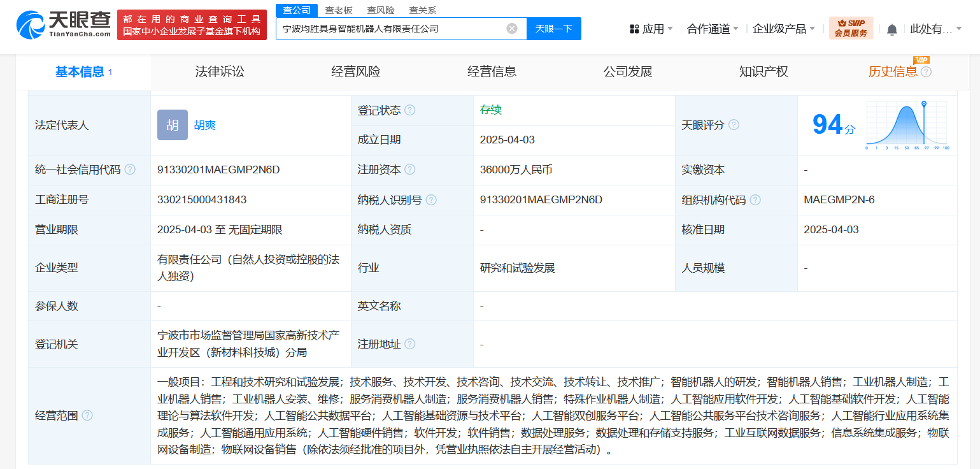This screenshot has width=980, height=469.
Task: Open the 合作通道 dropdown
Action: point(713,29)
